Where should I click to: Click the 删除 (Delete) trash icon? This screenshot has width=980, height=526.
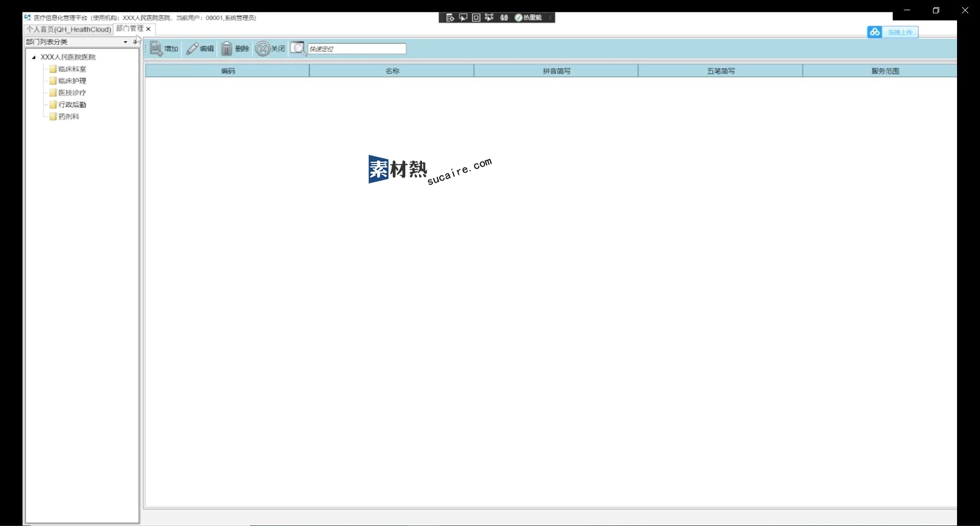click(x=227, y=49)
